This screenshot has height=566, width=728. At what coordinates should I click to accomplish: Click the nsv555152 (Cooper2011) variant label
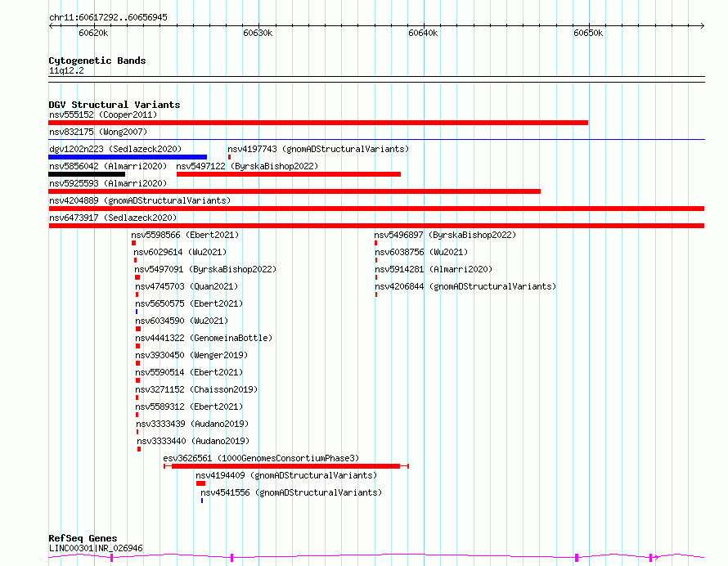(x=103, y=115)
